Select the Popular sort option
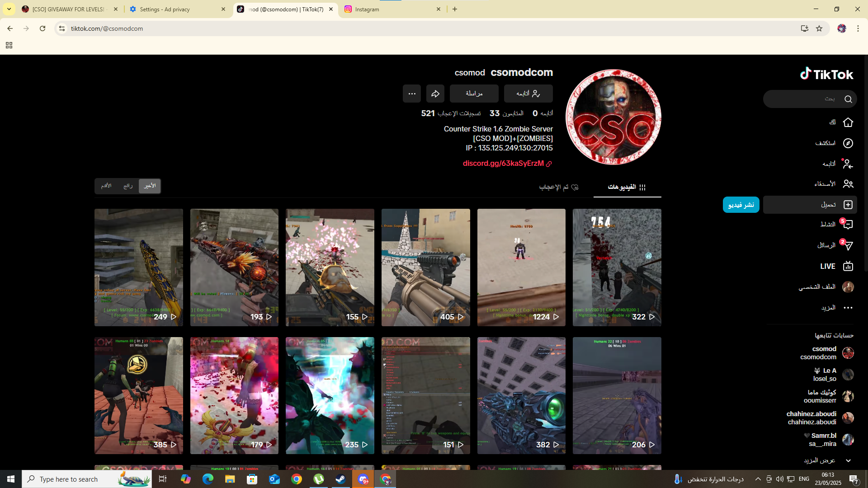Screen dimensions: 868x488 coord(128,186)
